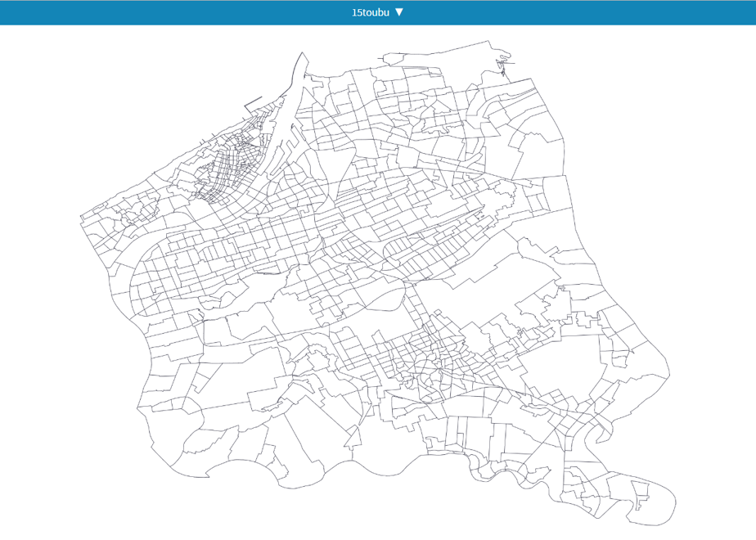Click the downward triangle next to 15toubu
Image resolution: width=756 pixels, height=540 pixels.
coord(399,12)
